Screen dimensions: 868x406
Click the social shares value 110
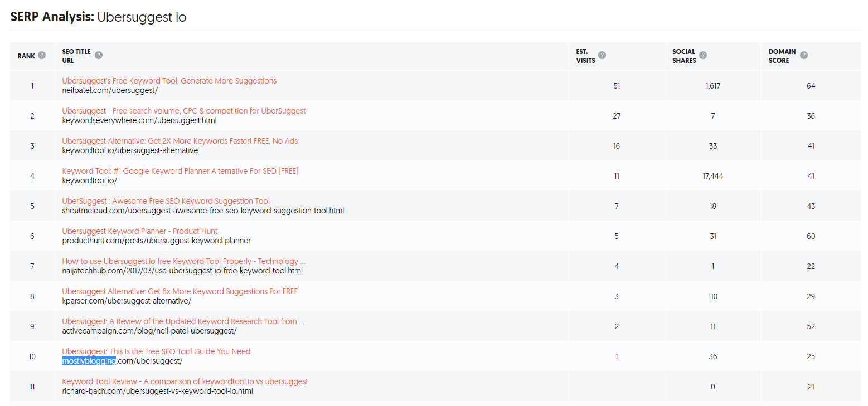(x=713, y=296)
